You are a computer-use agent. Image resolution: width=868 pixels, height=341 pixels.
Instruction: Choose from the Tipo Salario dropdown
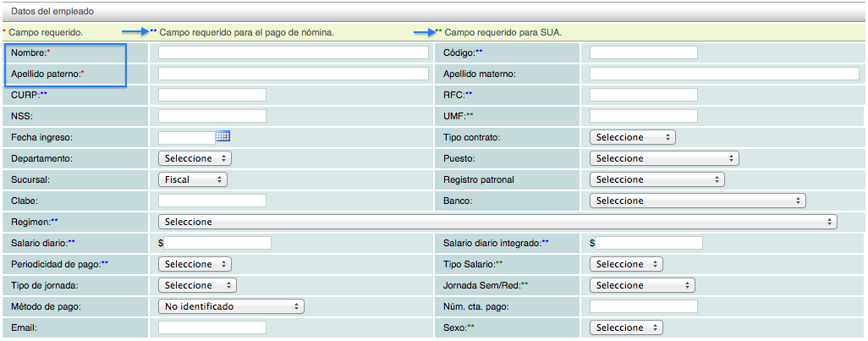(x=626, y=264)
